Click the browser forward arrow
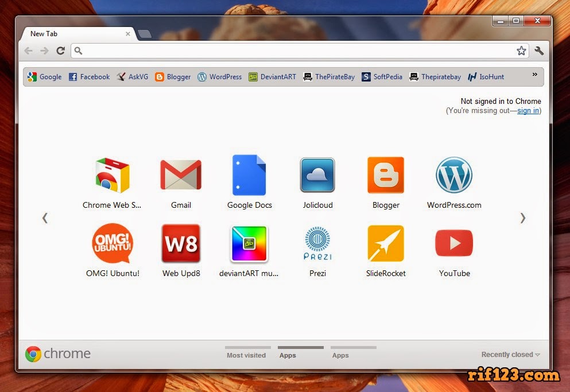Screen dimensions: 570x392 (44, 51)
